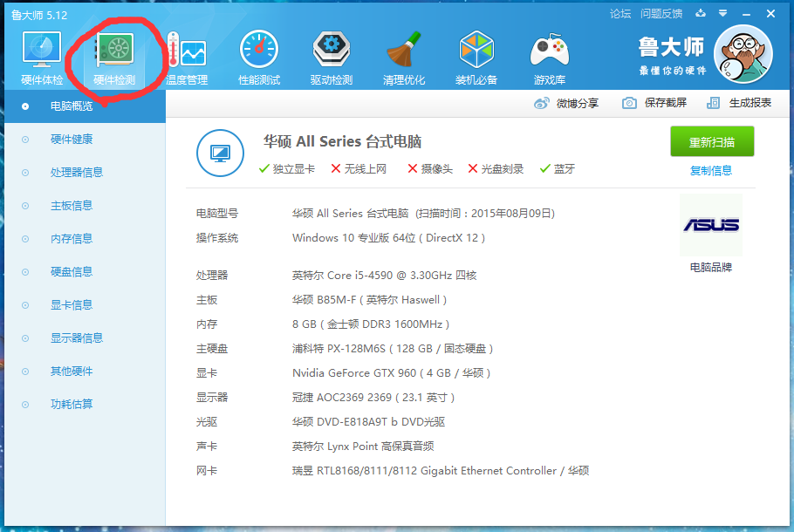Click the 华硕 B85M-F motherboard value
This screenshot has width=794, height=532.
pos(369,300)
